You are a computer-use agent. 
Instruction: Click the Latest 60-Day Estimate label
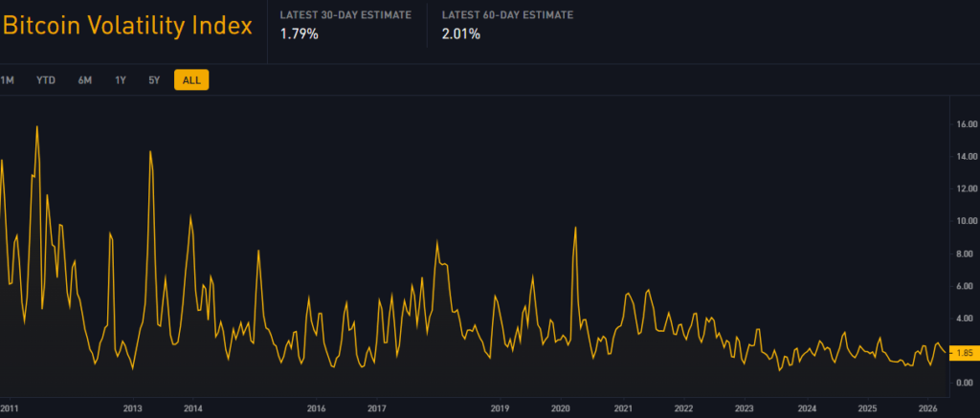coord(508,14)
